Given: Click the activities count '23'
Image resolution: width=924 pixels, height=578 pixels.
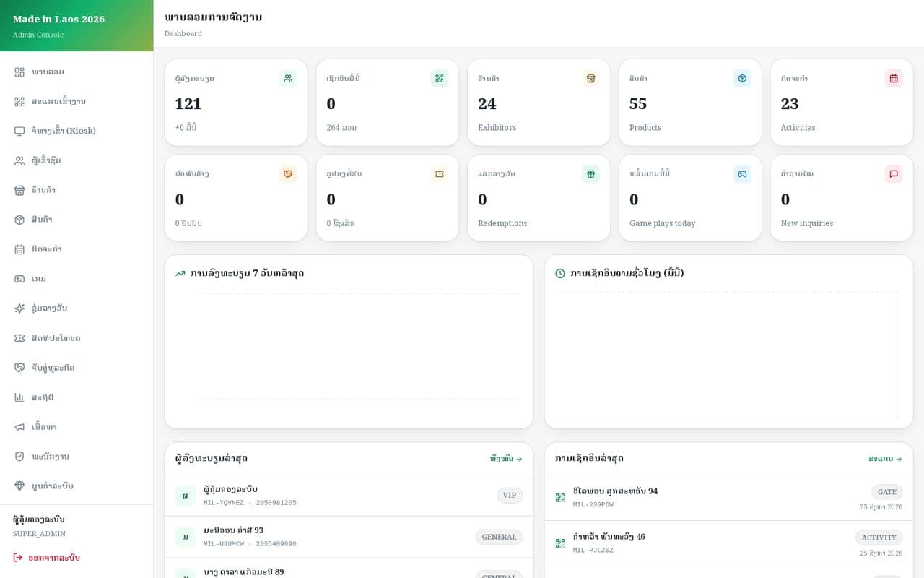Looking at the screenshot, I should point(790,104).
